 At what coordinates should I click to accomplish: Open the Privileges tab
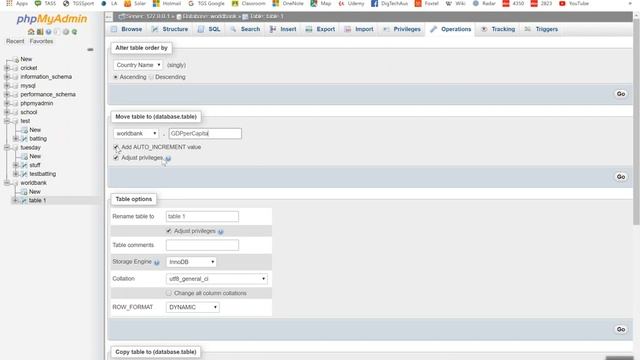[402, 29]
